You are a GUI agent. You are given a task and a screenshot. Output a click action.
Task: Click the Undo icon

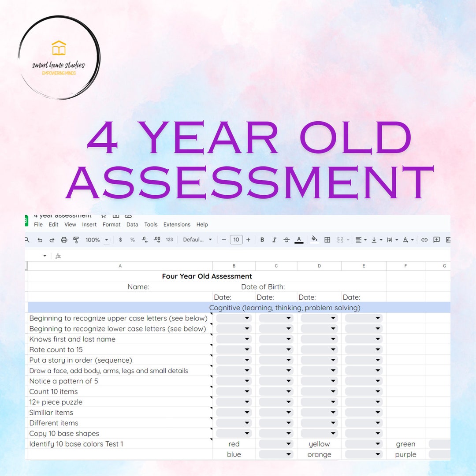40,239
